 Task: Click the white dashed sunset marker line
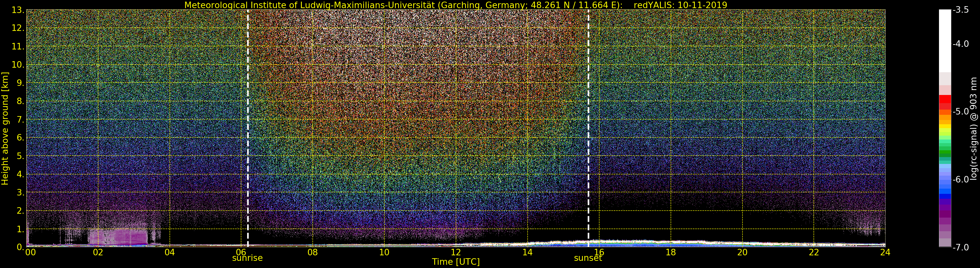tap(588, 128)
